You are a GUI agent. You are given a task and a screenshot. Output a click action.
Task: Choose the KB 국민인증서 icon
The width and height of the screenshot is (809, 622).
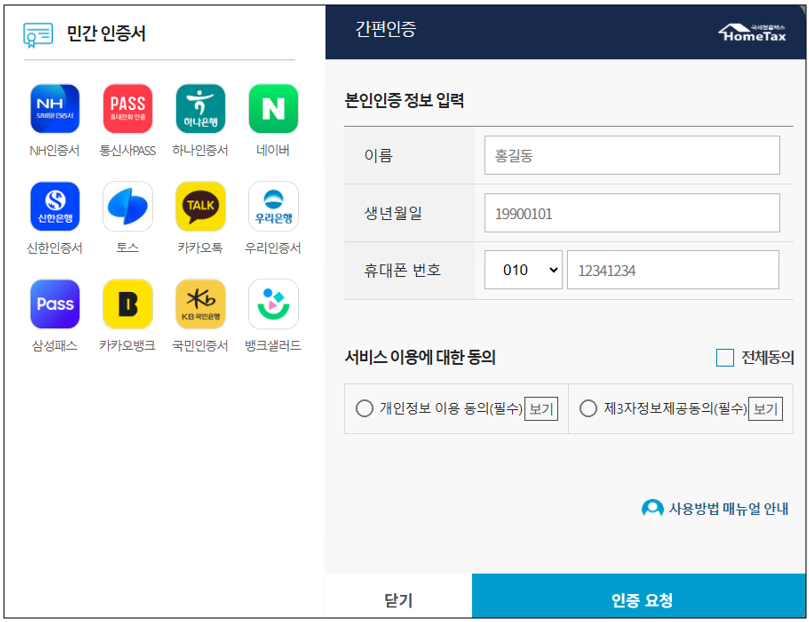pyautogui.click(x=200, y=304)
